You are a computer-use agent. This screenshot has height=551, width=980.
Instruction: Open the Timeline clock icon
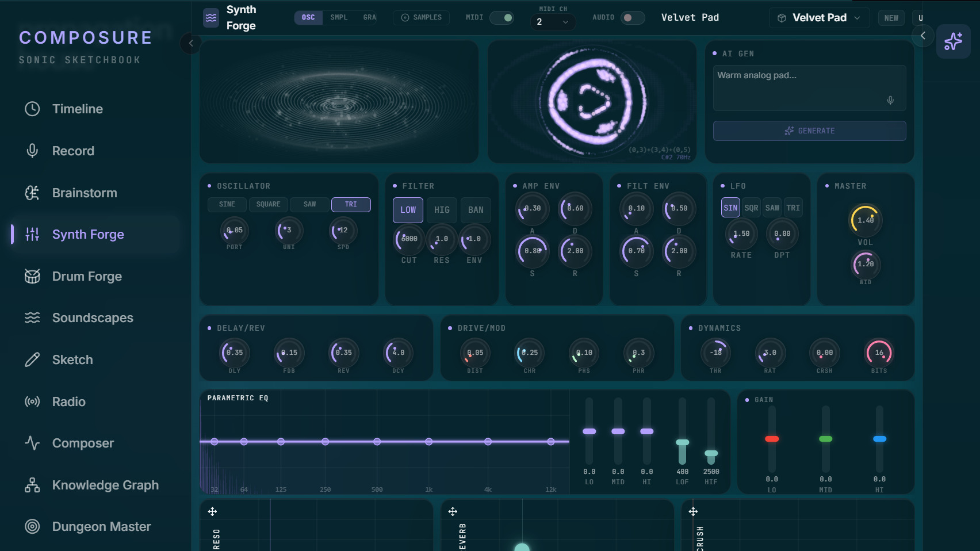pos(32,109)
